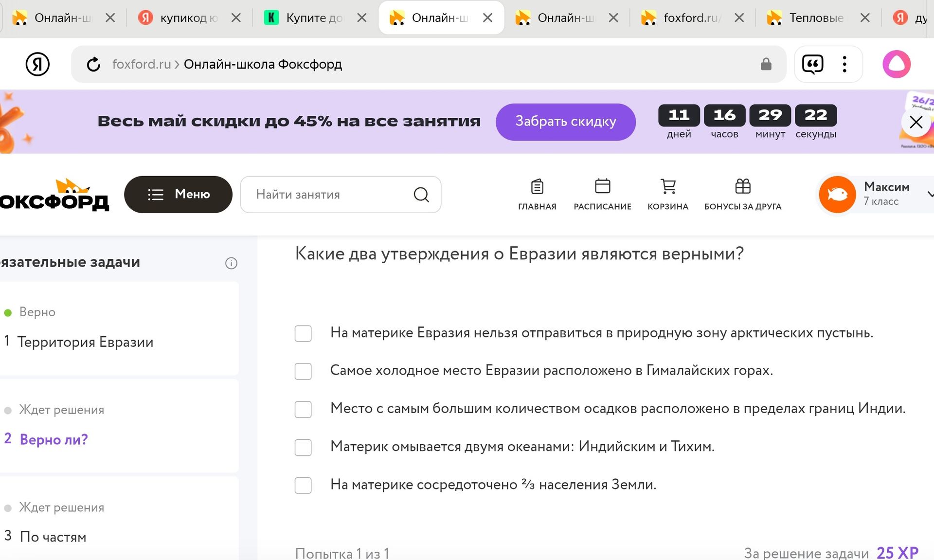Check the statement about ⅔ населения Земли
The width and height of the screenshot is (934, 560).
pos(303,485)
